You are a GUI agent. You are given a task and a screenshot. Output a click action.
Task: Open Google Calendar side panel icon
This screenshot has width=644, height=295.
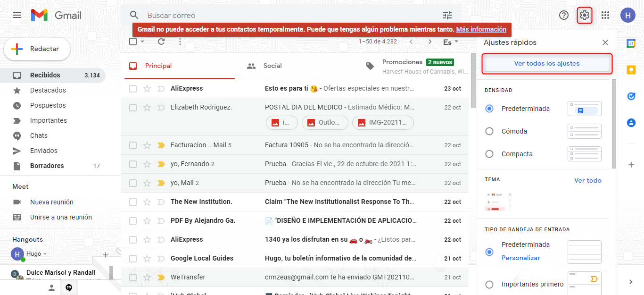631,43
